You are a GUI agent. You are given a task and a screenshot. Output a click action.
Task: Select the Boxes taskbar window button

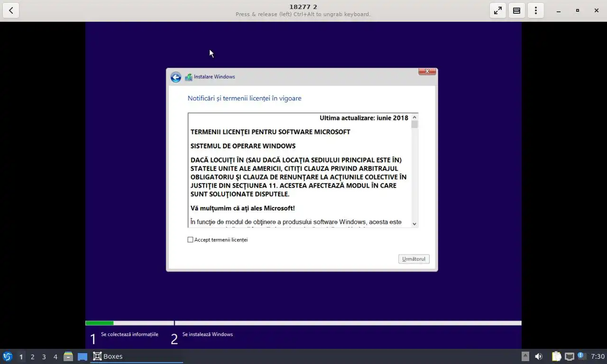[x=137, y=356]
